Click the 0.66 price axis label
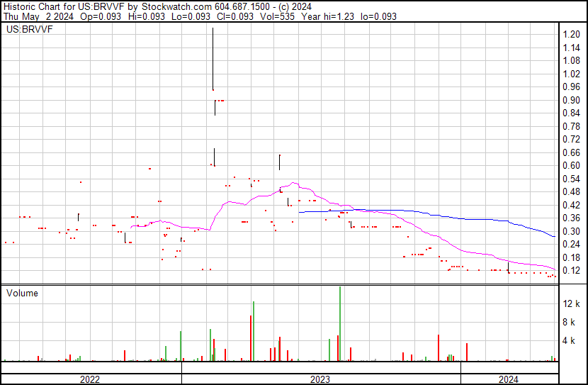The width and height of the screenshot is (588, 385). click(x=571, y=152)
